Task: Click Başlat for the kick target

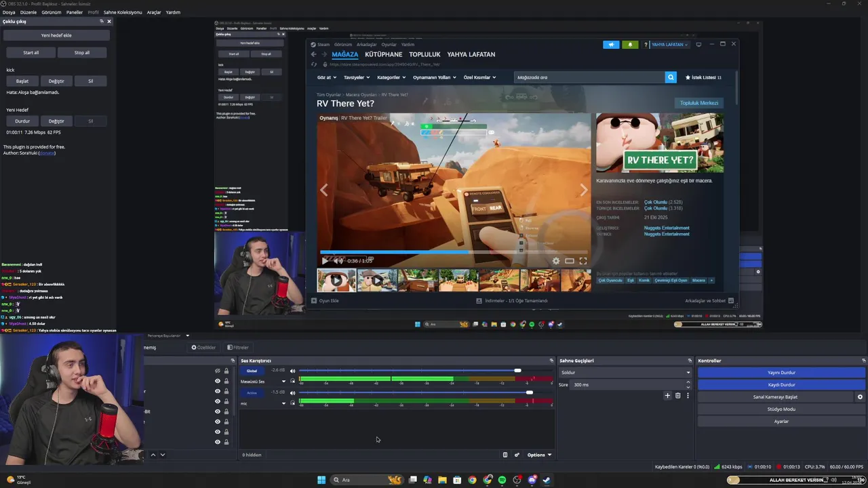Action: point(22,81)
